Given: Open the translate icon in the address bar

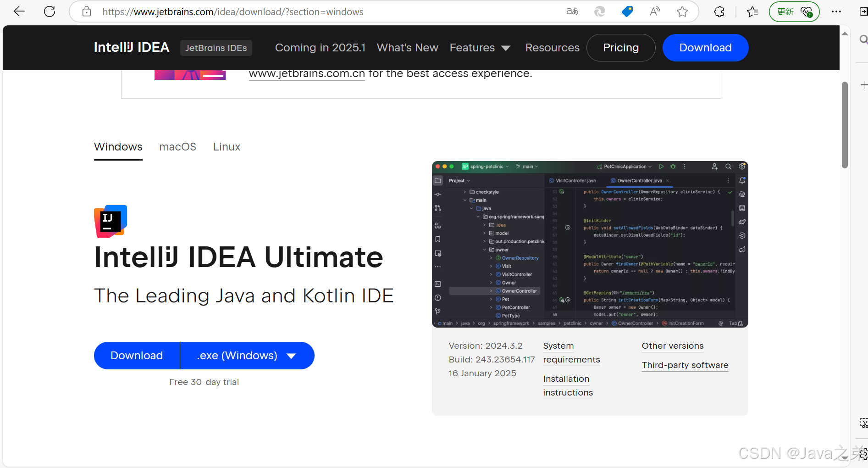Looking at the screenshot, I should pos(572,11).
